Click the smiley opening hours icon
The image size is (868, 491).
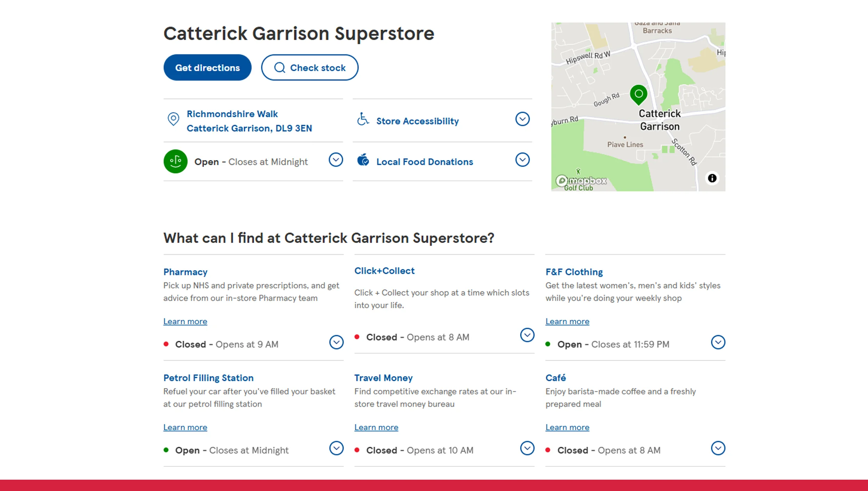pyautogui.click(x=175, y=161)
